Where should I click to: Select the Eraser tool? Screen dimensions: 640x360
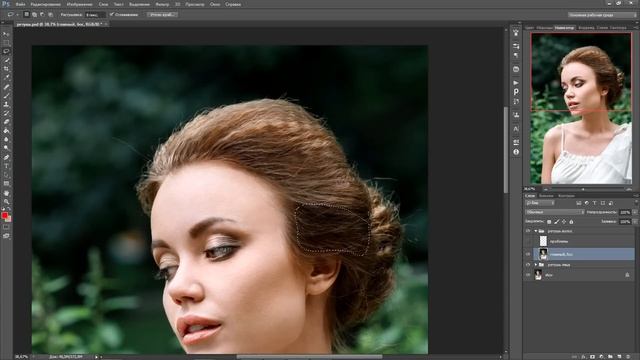click(x=6, y=122)
